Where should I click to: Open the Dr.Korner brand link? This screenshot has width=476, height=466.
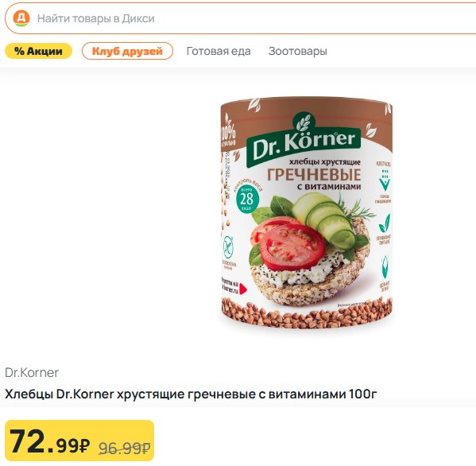pyautogui.click(x=32, y=372)
